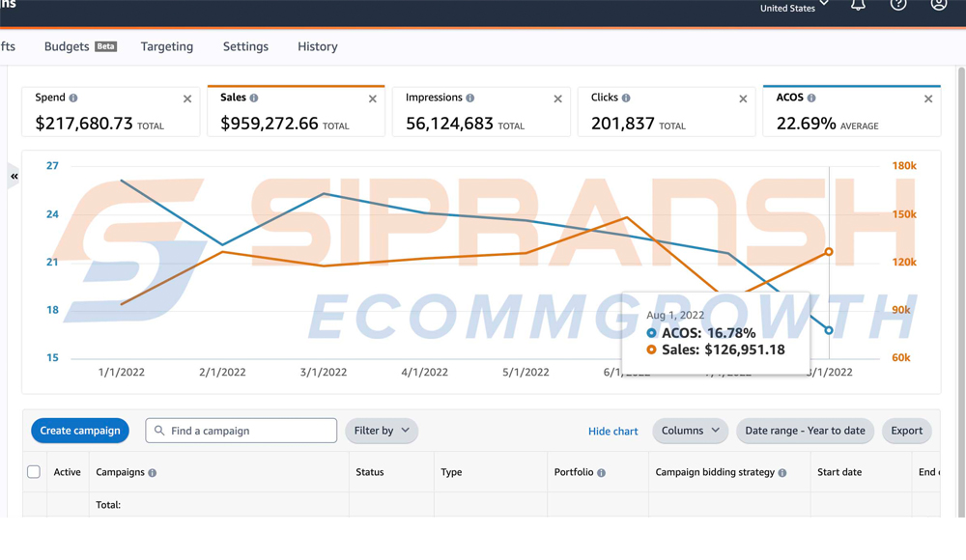Open the United States marketplace selector
966x560 pixels.
point(794,8)
